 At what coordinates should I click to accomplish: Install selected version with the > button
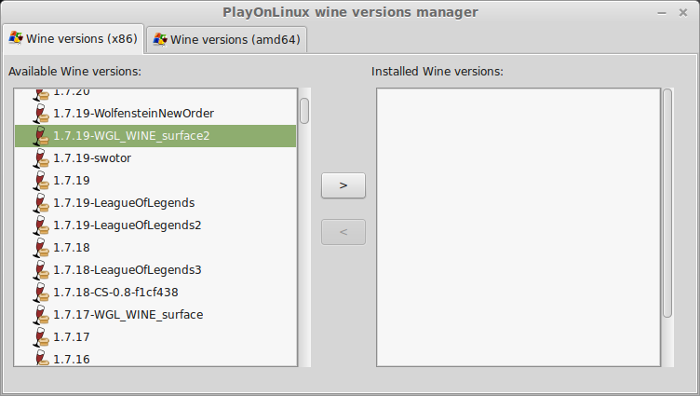(343, 185)
